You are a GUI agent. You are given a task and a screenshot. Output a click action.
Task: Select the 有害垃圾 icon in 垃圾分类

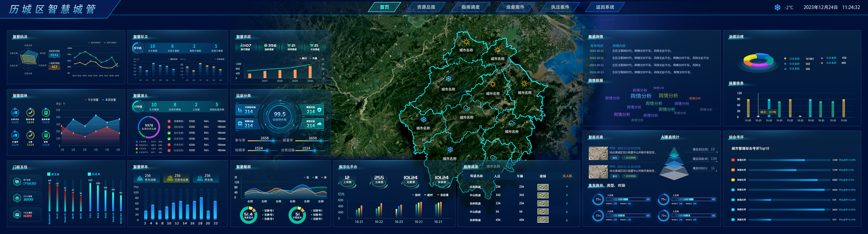240,124
